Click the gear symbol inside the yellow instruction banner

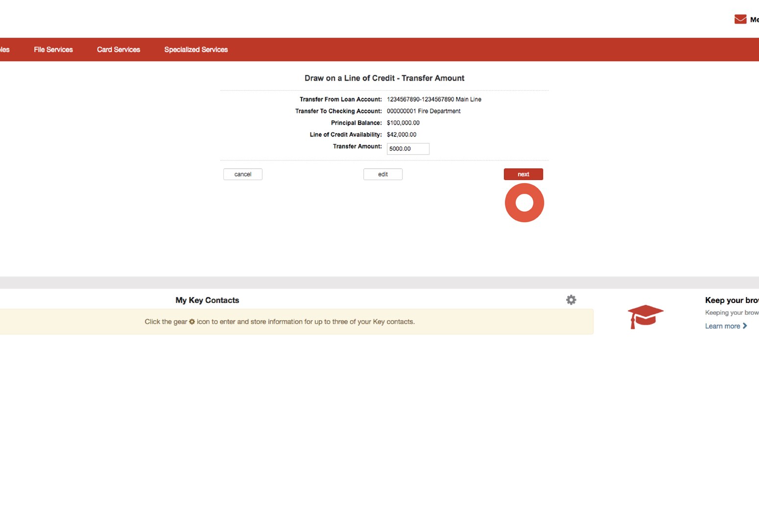(191, 322)
